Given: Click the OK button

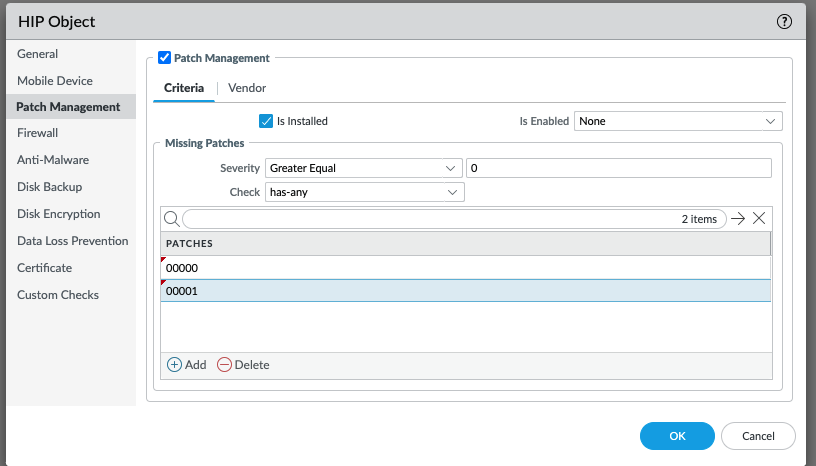Looking at the screenshot, I should pyautogui.click(x=677, y=436).
